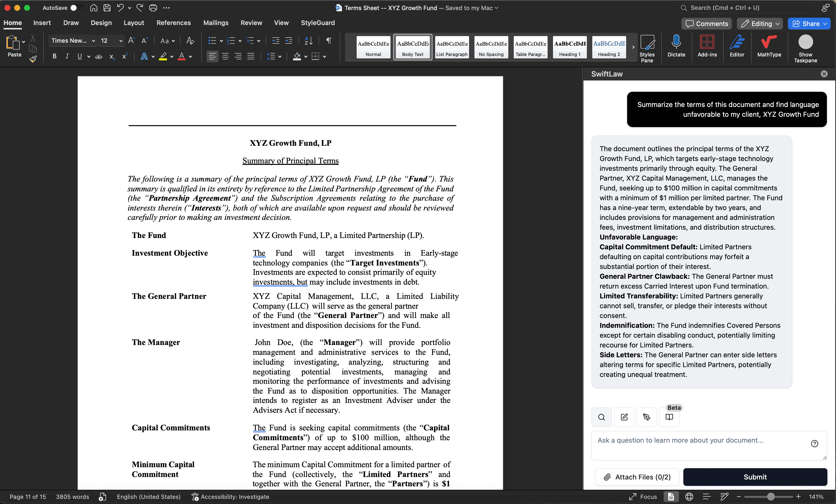Toggle Italic formatting
Viewport: 836px width, 504px height.
(x=67, y=56)
